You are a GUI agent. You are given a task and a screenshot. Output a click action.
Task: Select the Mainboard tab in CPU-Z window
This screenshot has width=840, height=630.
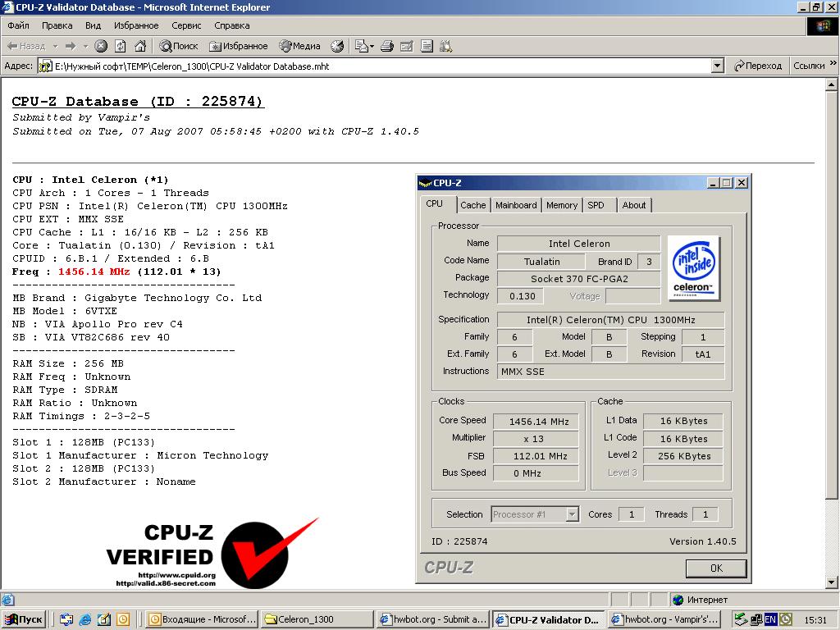516,205
